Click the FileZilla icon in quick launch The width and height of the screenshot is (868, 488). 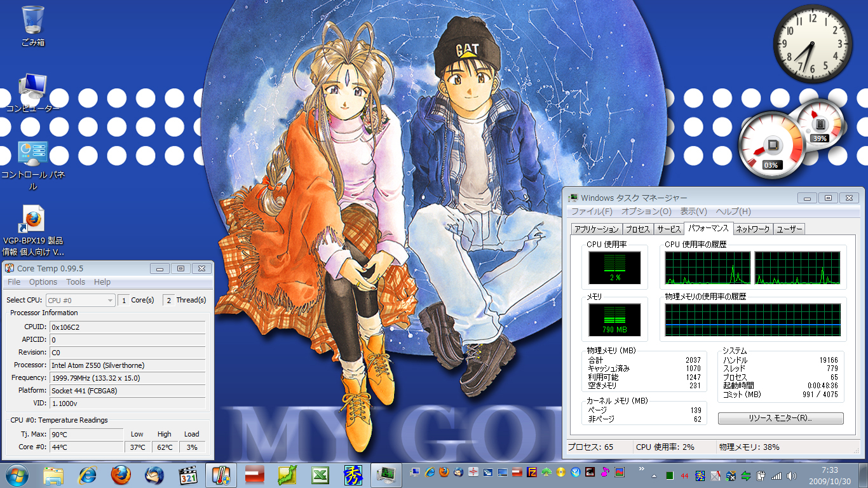pos(532,472)
